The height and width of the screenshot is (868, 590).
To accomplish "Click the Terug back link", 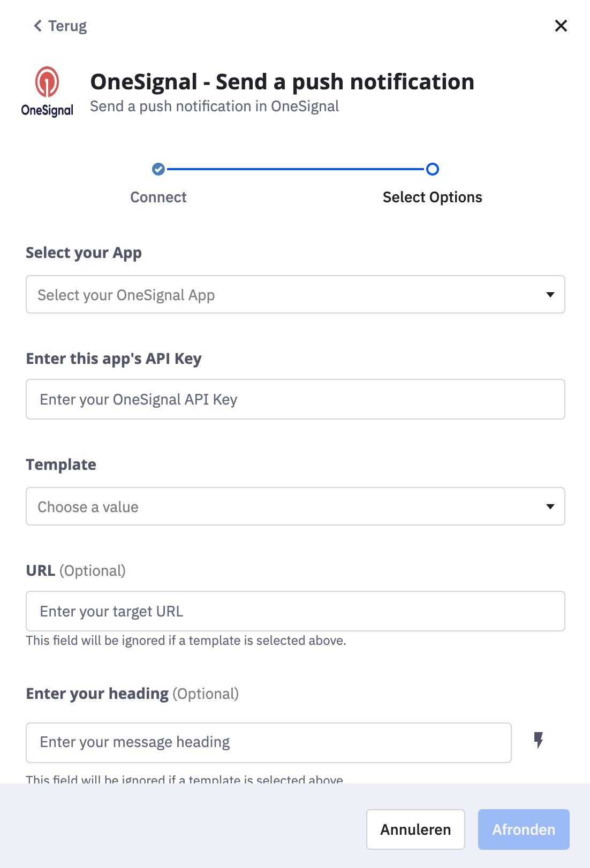I will (x=60, y=26).
